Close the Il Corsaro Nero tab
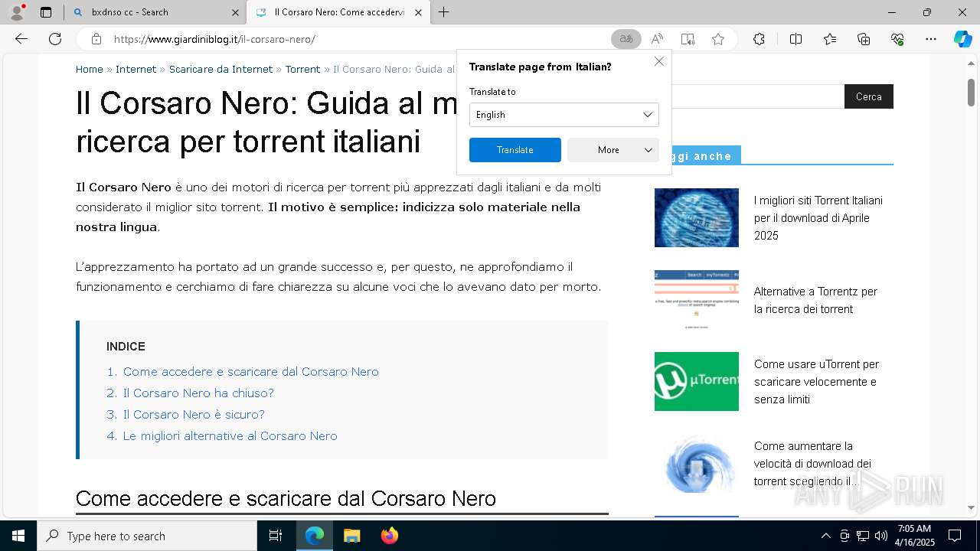This screenshot has height=551, width=980. point(418,12)
